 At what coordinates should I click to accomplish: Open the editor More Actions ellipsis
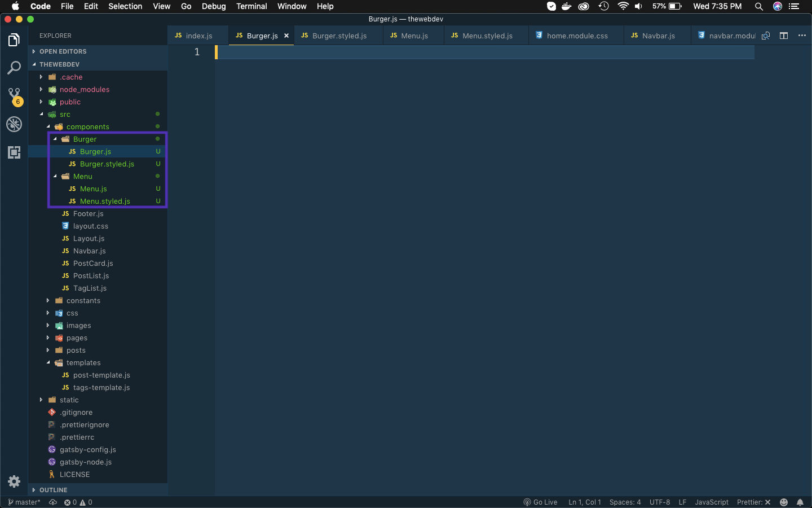(802, 36)
